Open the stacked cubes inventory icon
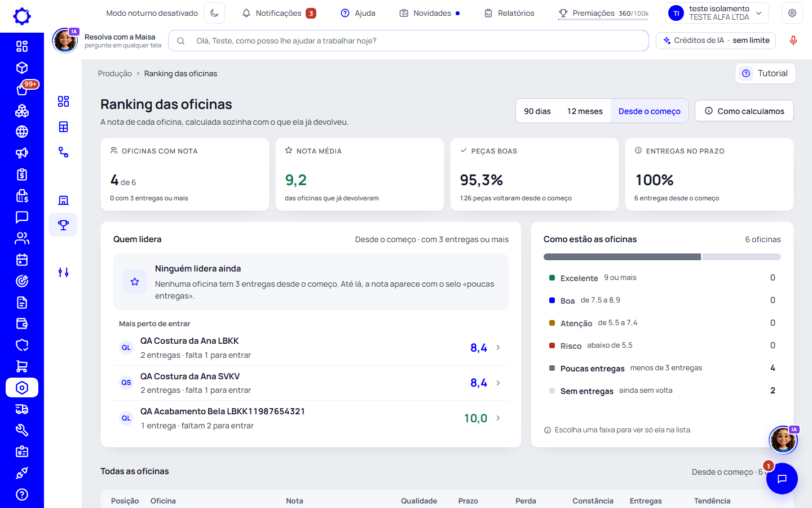This screenshot has width=812, height=508. point(22,111)
